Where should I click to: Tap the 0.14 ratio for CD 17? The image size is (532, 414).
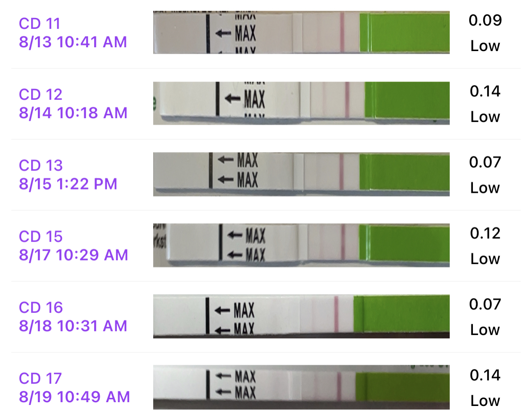coord(485,375)
